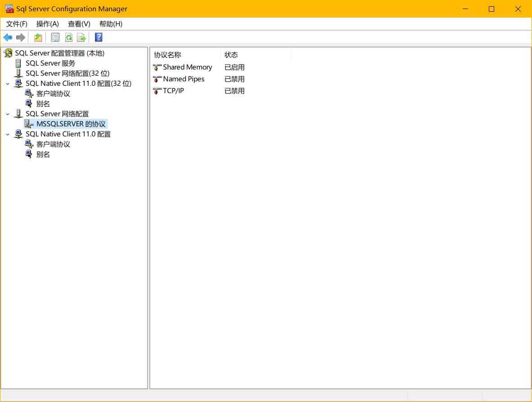Close the Sql Server Configuration Manager window
Viewport: 532px width, 402px height.
click(x=518, y=9)
